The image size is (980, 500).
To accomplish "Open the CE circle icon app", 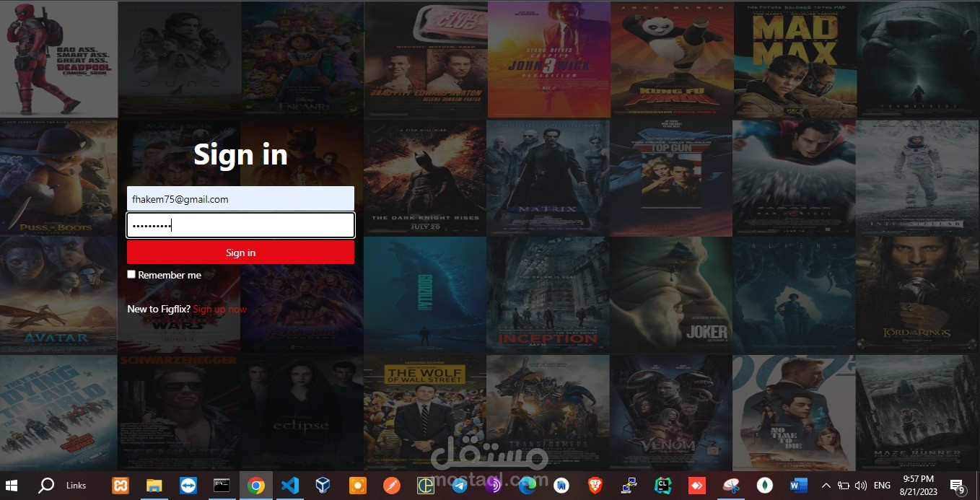I will [x=425, y=486].
